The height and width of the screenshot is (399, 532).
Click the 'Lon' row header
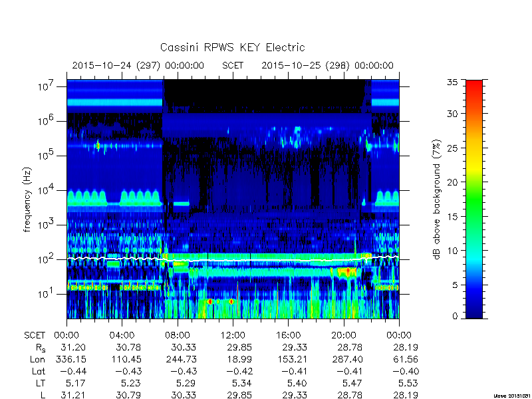click(x=37, y=359)
